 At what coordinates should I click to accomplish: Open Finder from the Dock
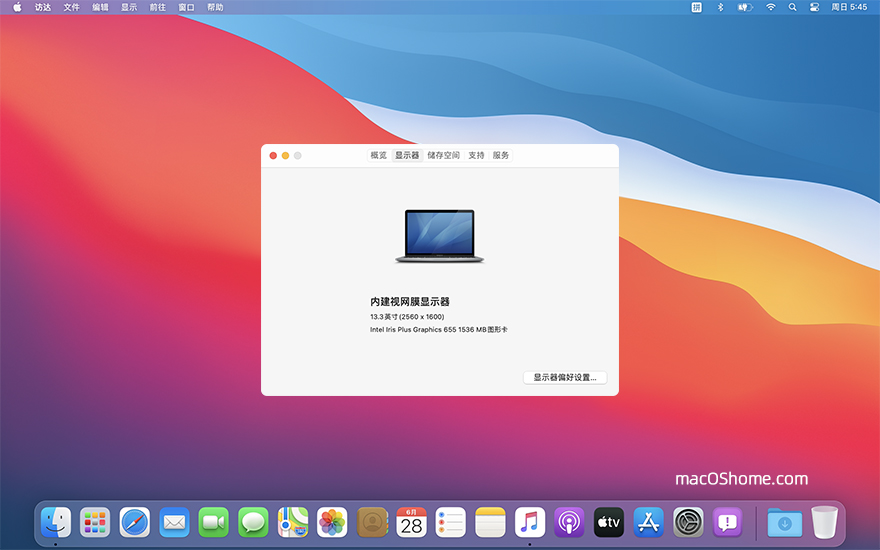click(56, 522)
